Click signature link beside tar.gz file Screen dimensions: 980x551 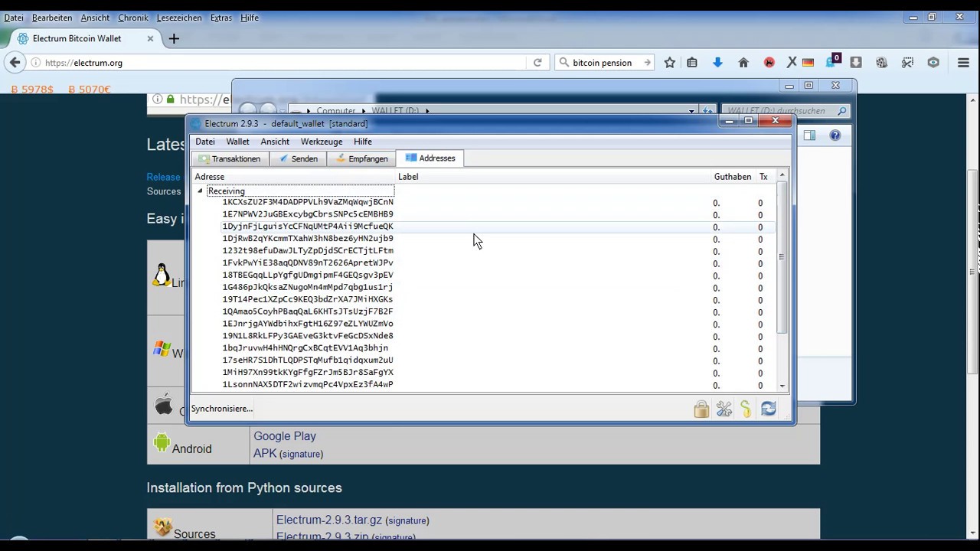click(407, 521)
